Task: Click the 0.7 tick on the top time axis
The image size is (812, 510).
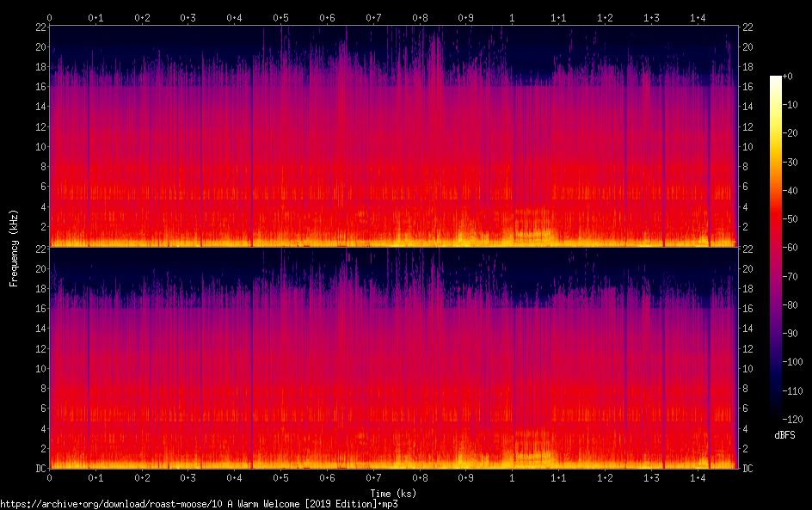Action: (x=373, y=17)
